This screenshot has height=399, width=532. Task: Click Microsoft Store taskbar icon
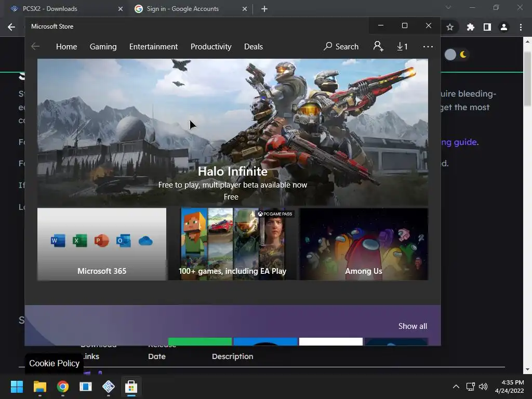pyautogui.click(x=131, y=387)
